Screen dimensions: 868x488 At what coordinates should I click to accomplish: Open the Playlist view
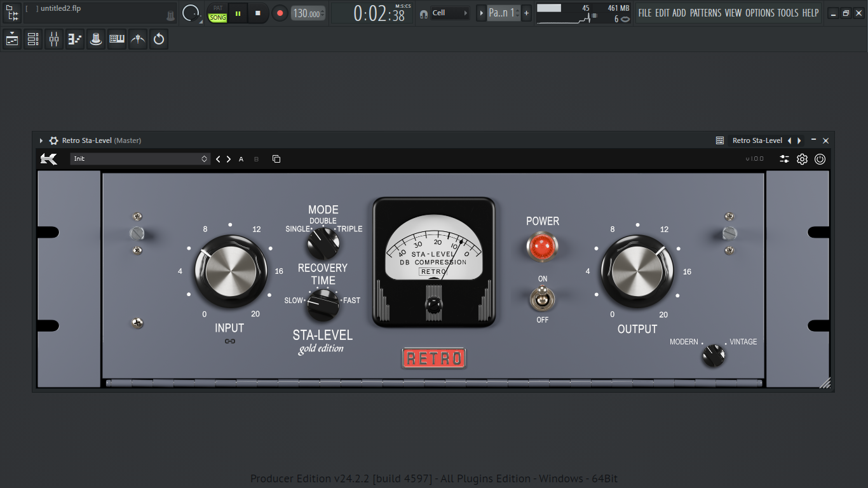point(12,39)
